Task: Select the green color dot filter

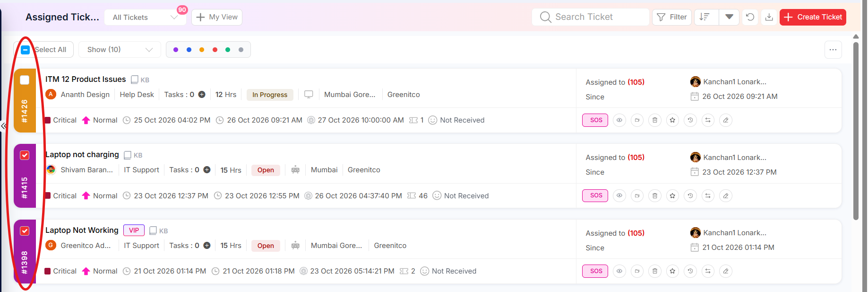Action: [228, 50]
